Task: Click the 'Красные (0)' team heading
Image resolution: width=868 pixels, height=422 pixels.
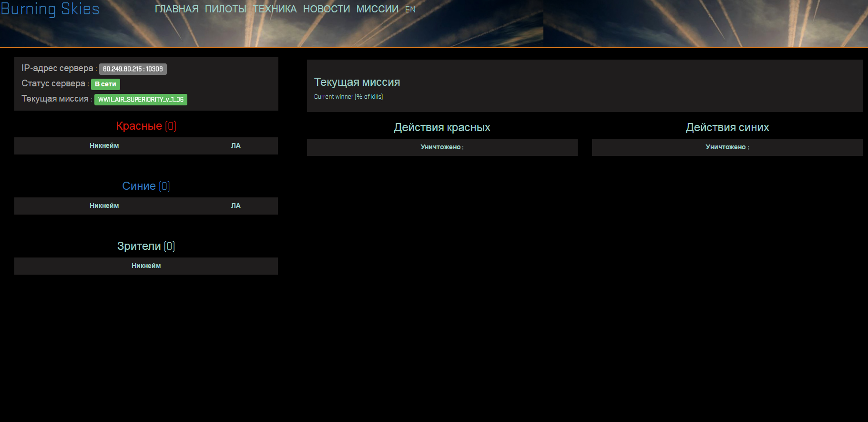Action: click(x=146, y=126)
